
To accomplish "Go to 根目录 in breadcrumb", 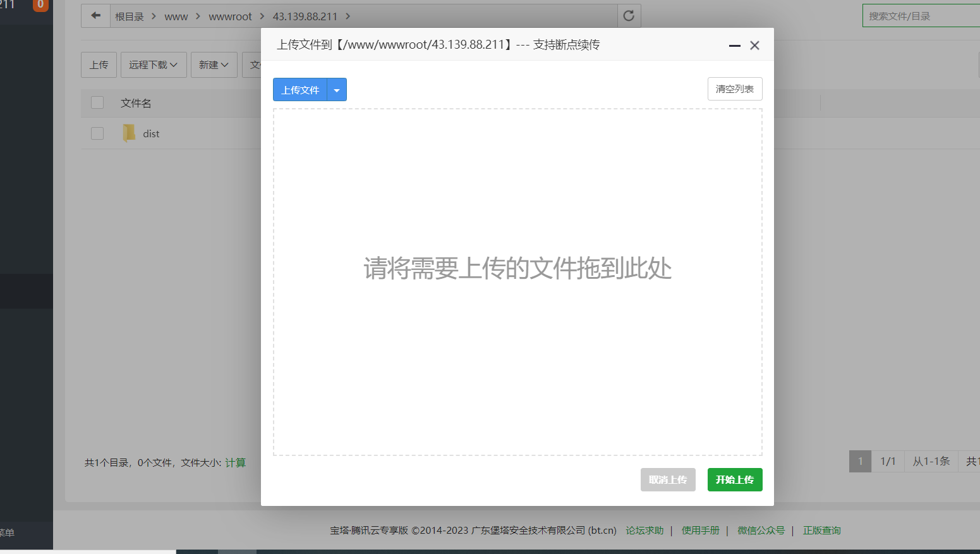I will coord(130,16).
